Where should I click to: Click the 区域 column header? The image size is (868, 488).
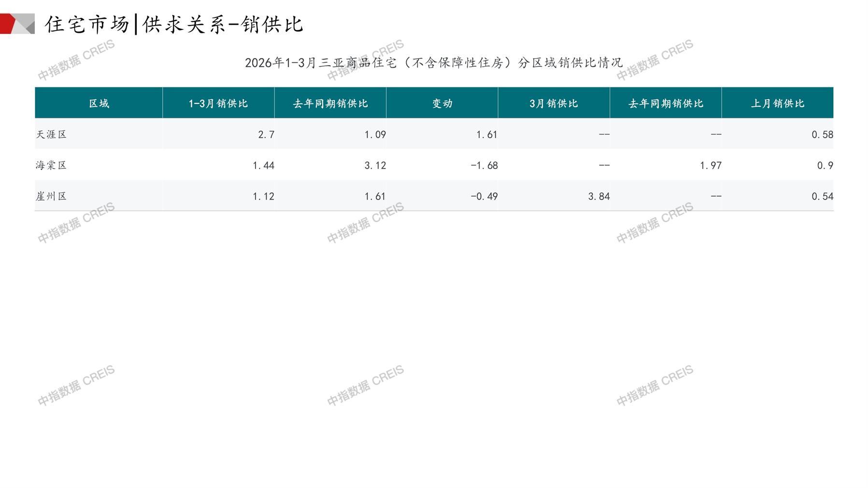(x=99, y=103)
